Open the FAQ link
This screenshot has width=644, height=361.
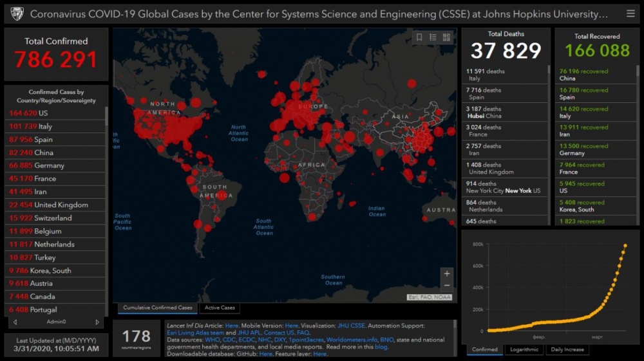tap(303, 333)
